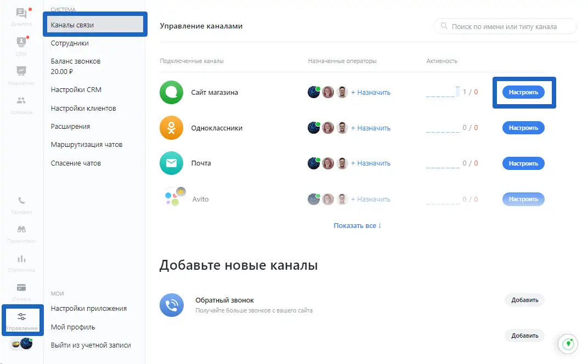This screenshot has height=364, width=588.
Task: Click second operator avatar in Одноклассники row
Action: (x=328, y=128)
